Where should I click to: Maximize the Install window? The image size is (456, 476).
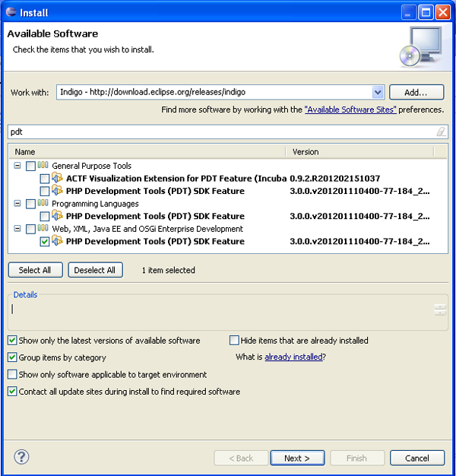(x=426, y=12)
